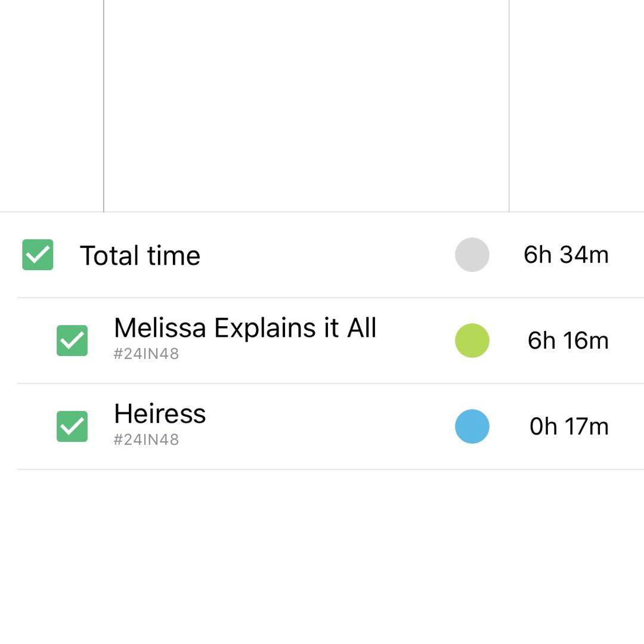
Task: Click the middle chart column area
Action: (x=306, y=106)
